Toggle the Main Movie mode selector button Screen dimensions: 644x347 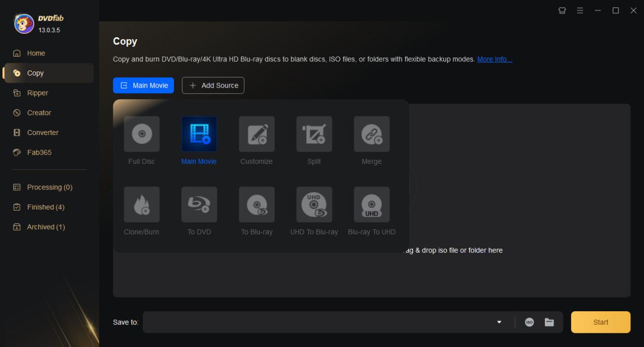click(143, 86)
